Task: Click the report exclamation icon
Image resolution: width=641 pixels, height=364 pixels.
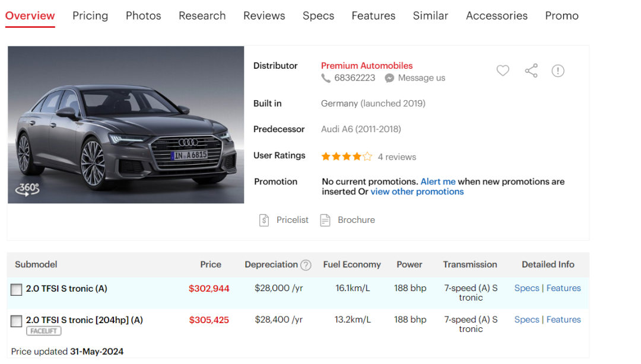Action: (557, 71)
